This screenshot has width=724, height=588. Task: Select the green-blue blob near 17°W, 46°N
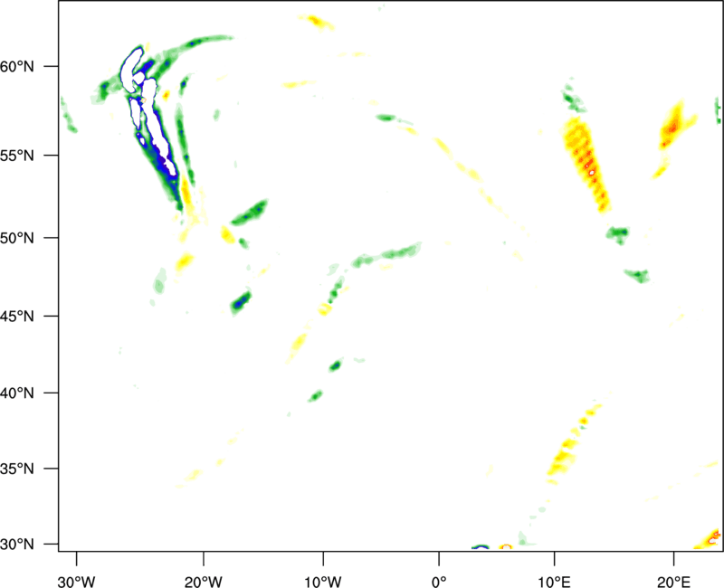pos(240,302)
